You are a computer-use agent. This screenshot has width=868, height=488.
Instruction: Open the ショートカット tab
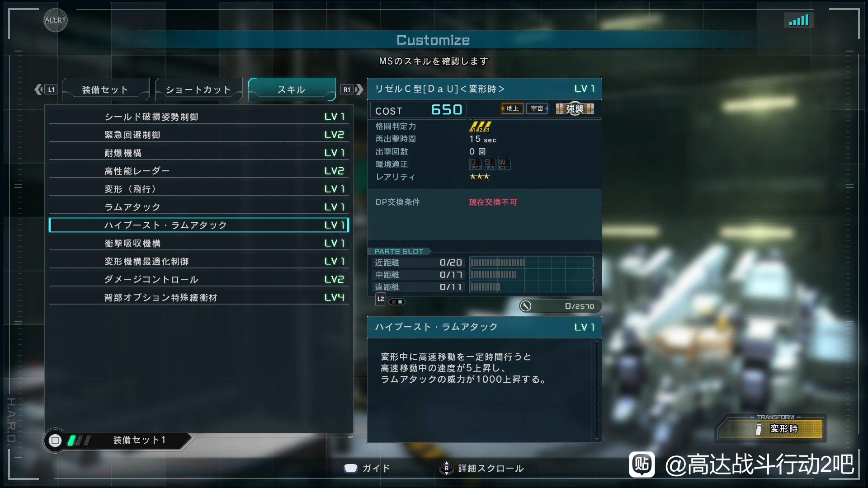(x=198, y=89)
